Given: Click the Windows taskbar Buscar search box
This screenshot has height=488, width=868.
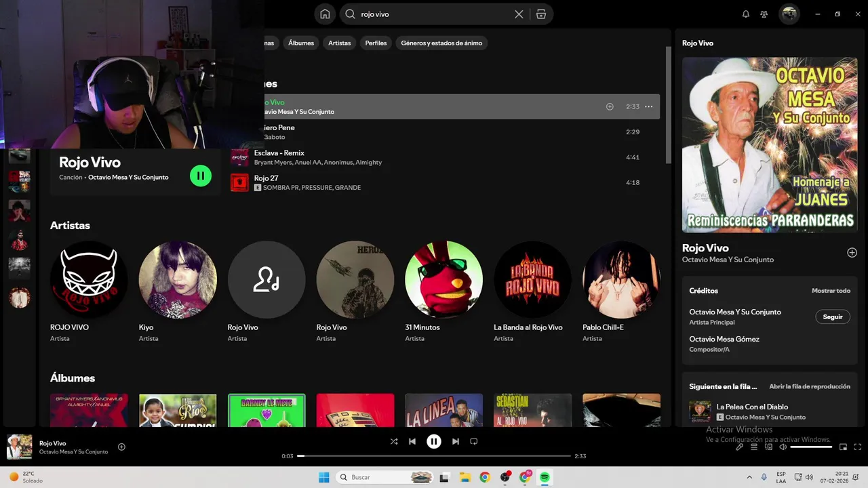Looking at the screenshot, I should (x=384, y=477).
